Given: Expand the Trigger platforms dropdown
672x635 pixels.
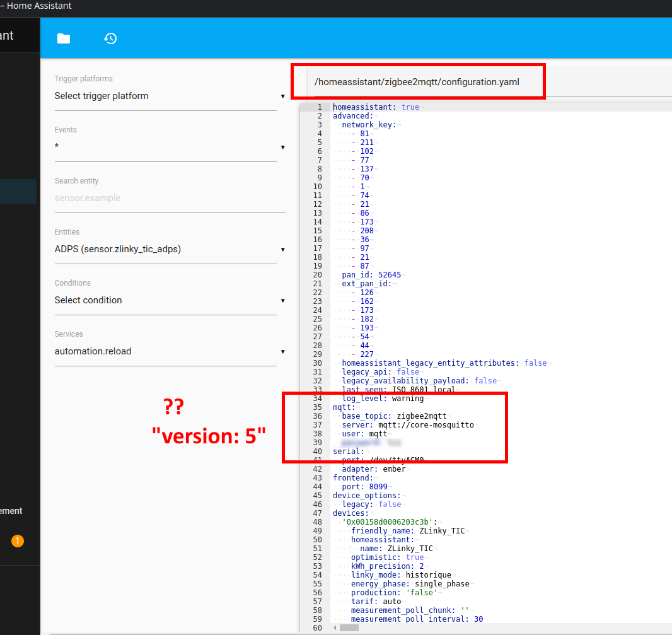Looking at the screenshot, I should (169, 96).
